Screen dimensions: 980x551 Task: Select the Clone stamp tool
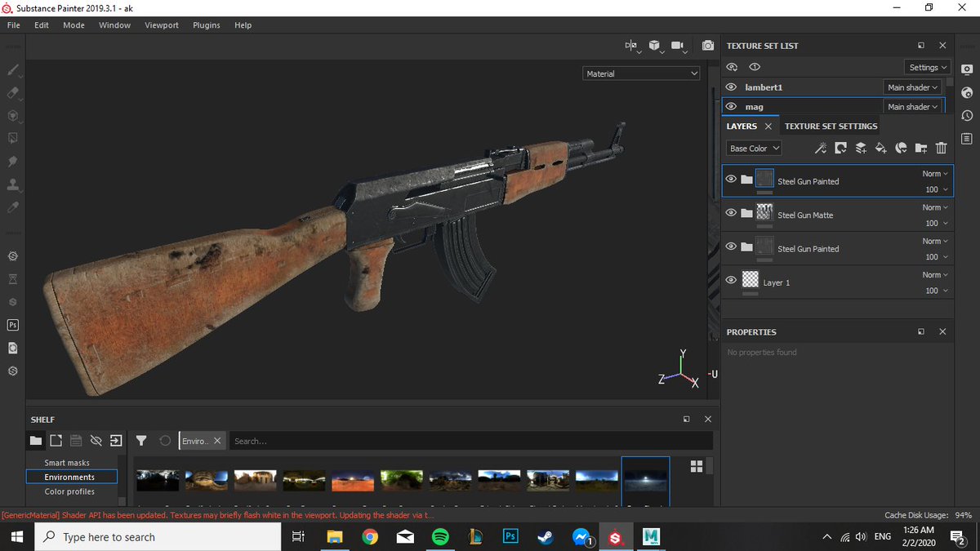tap(12, 184)
